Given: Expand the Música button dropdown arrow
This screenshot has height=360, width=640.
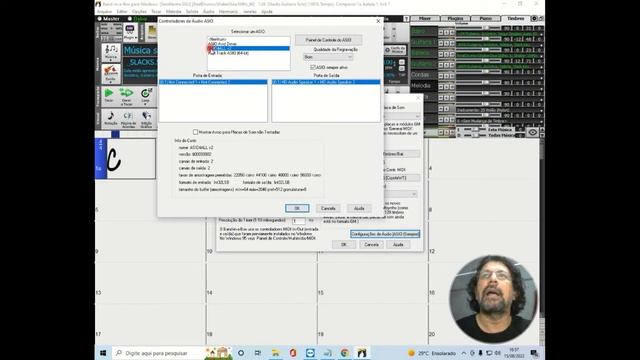Looking at the screenshot, I should tap(111, 60).
